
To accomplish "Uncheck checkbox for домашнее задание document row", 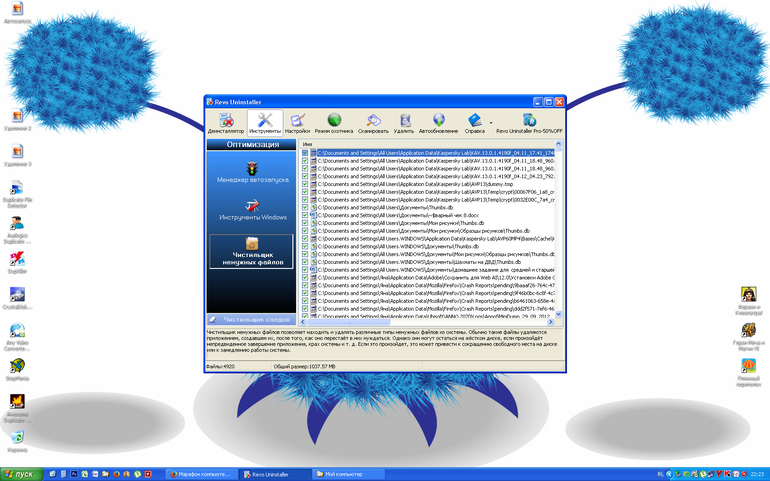I will coord(305,270).
